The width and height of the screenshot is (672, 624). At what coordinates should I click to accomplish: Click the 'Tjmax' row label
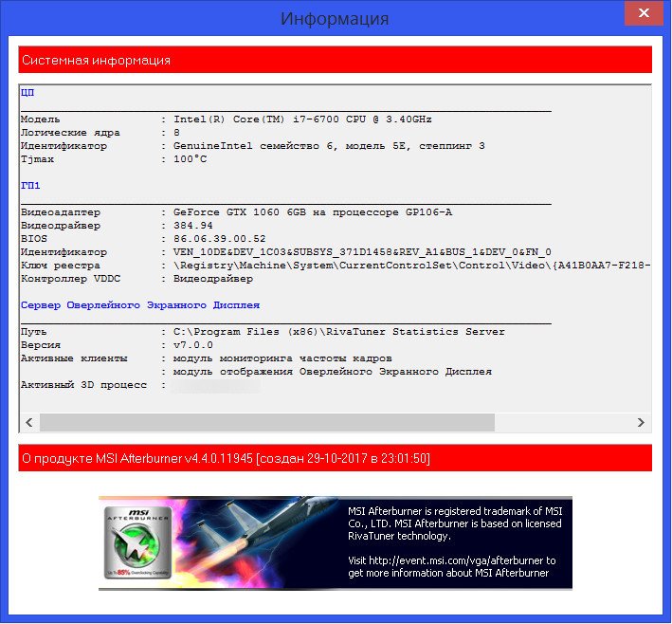(x=37, y=159)
